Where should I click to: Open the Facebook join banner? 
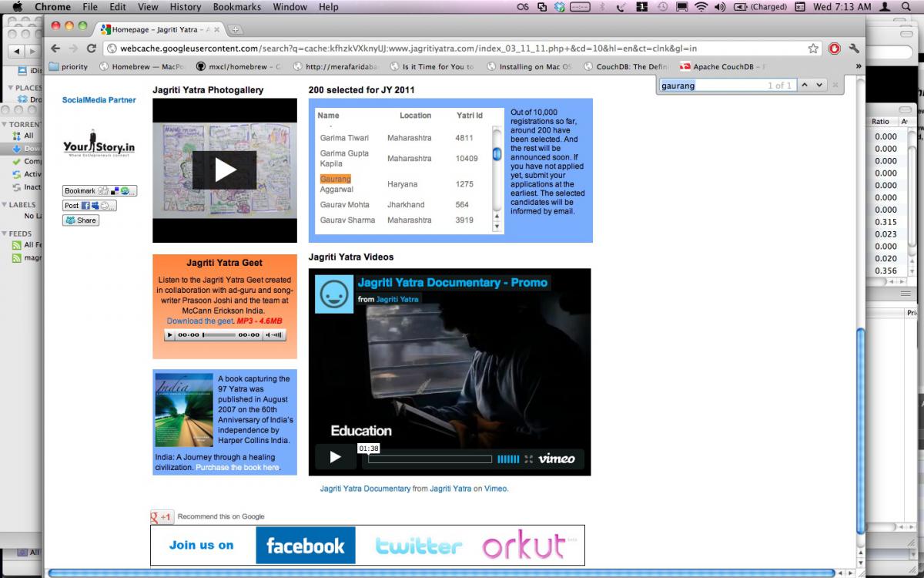pyautogui.click(x=306, y=546)
